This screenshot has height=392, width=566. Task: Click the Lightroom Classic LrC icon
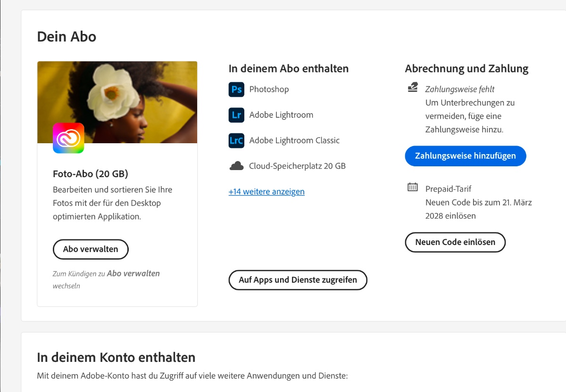pos(236,140)
